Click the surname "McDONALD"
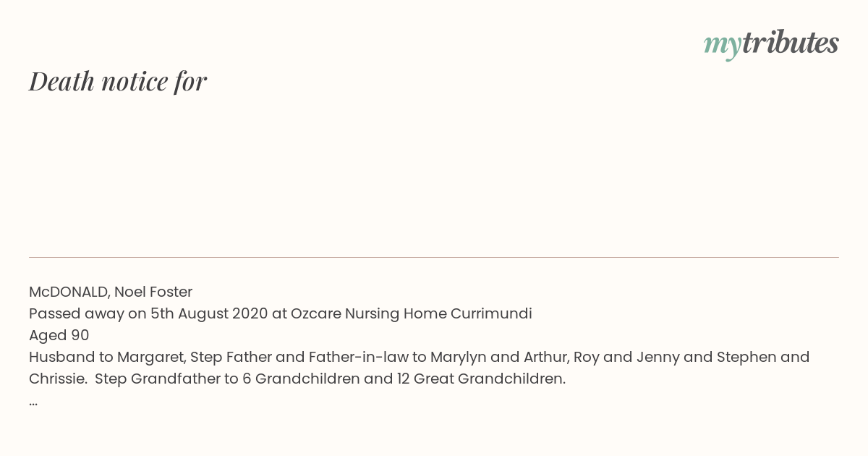Screen dimensions: 868x456 click(x=69, y=292)
